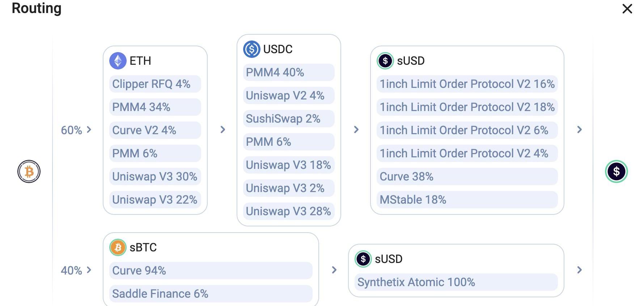
Task: Select the Uniswap V3 30% entry
Action: click(x=155, y=177)
